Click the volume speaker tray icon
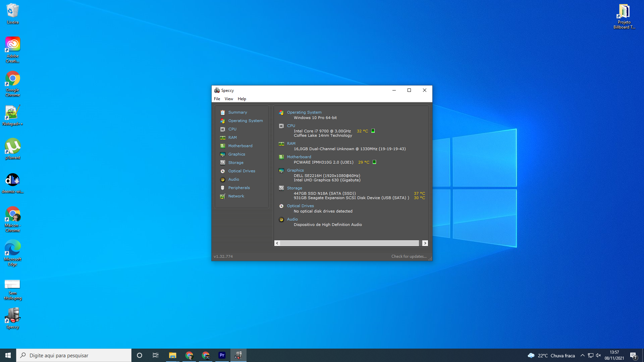The image size is (644, 362). [x=598, y=355]
